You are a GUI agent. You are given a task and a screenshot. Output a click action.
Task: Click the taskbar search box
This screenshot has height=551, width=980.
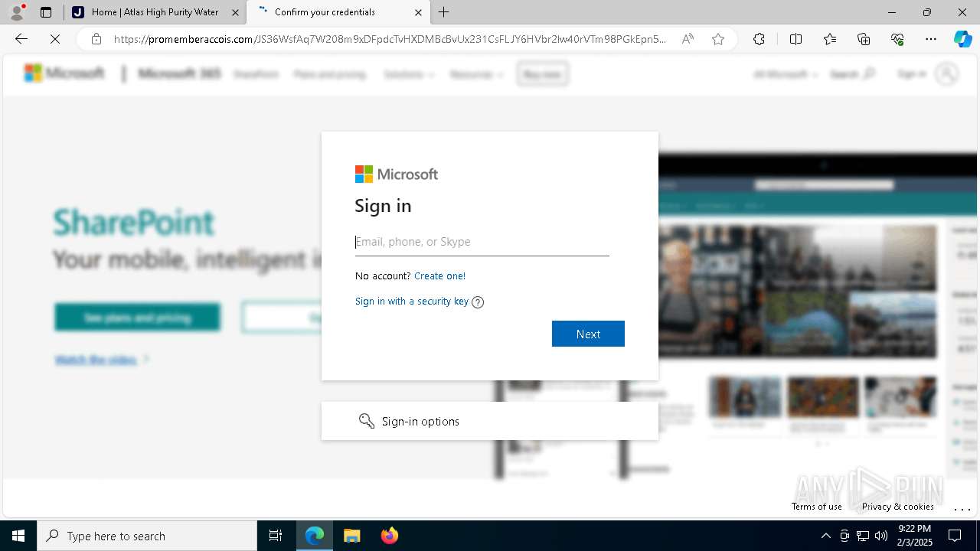pyautogui.click(x=147, y=536)
